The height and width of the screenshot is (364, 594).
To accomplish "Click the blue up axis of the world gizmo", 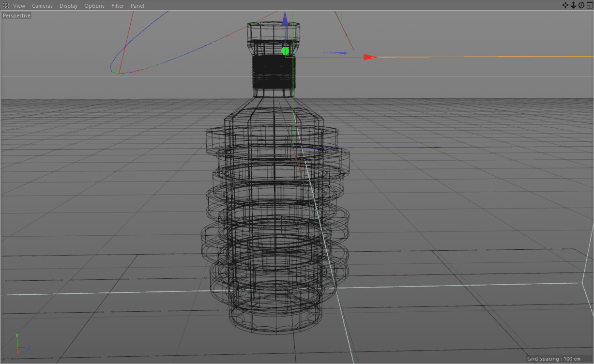I will click(285, 19).
